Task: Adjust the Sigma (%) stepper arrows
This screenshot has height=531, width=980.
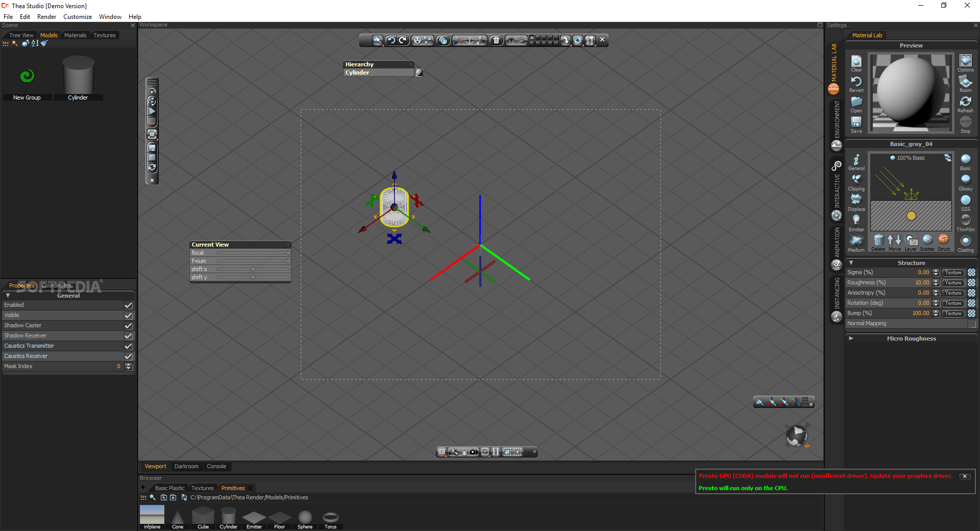Action: [x=936, y=273]
